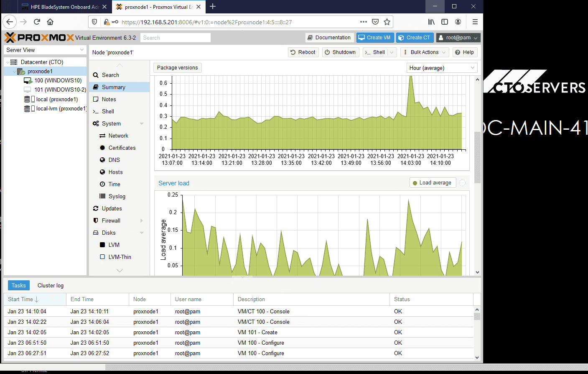This screenshot has width=588, height=374.
Task: Toggle Firefox sidebar icon
Action: pyautogui.click(x=445, y=22)
